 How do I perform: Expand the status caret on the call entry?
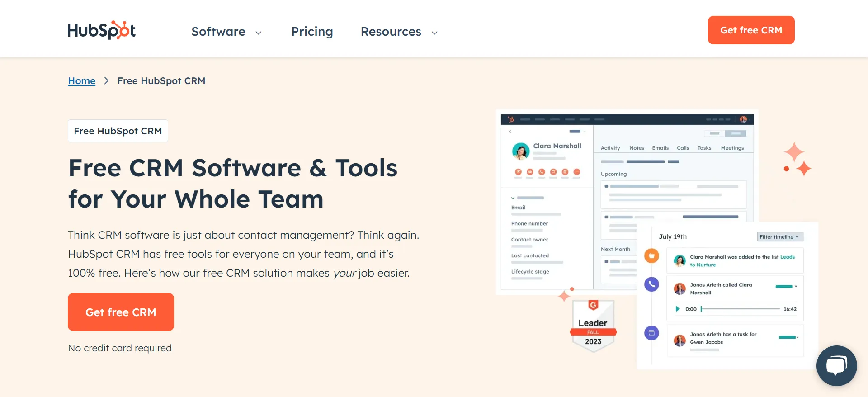(796, 287)
